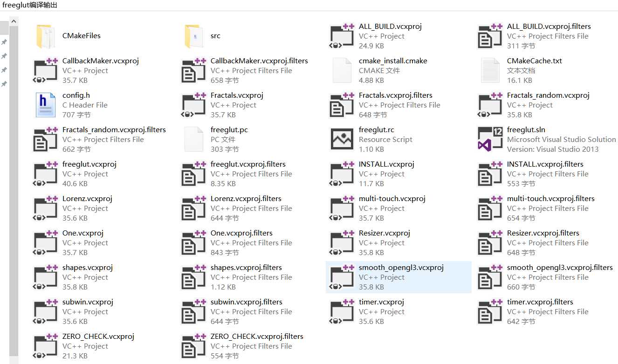Click the 40.6 KB size text

click(x=75, y=184)
